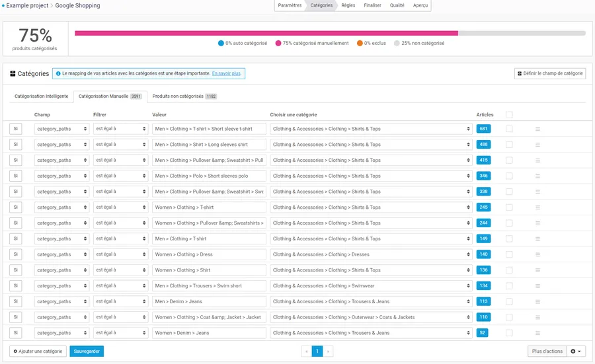
Task: Click drag handle icon for Women Dress row
Action: pos(537,254)
